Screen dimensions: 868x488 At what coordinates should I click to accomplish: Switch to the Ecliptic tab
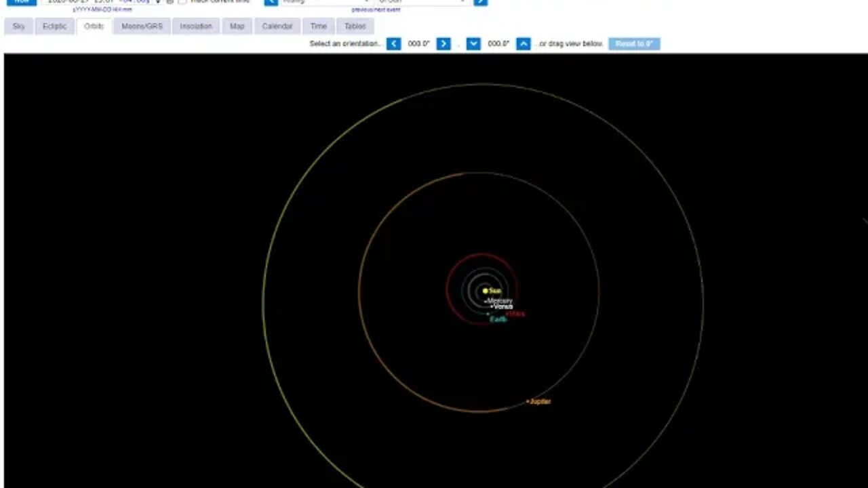coord(55,26)
